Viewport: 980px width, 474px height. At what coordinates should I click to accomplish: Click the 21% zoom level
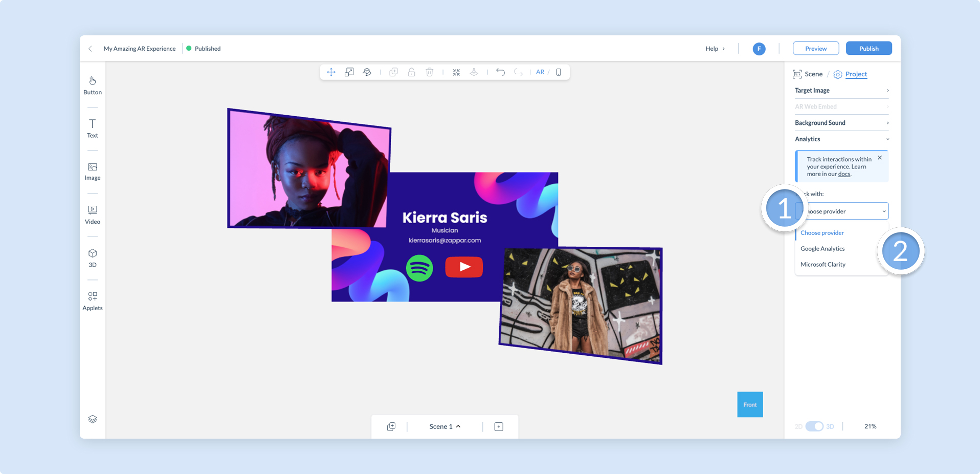(870, 426)
